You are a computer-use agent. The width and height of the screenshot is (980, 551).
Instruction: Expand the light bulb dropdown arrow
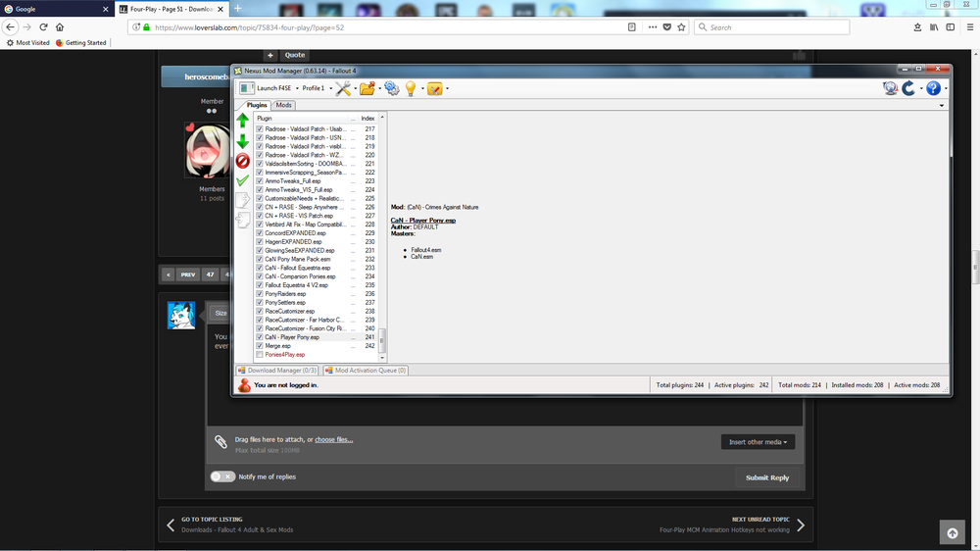coord(422,89)
